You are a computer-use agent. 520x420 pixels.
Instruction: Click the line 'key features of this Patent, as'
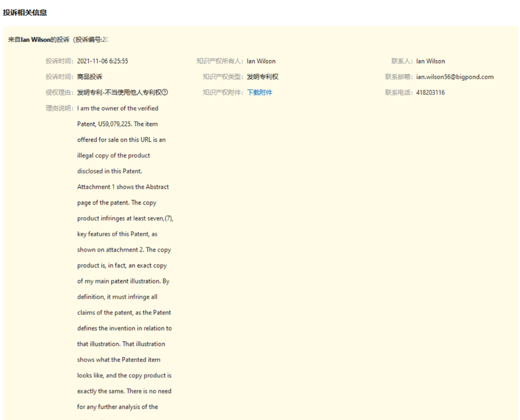click(x=117, y=234)
